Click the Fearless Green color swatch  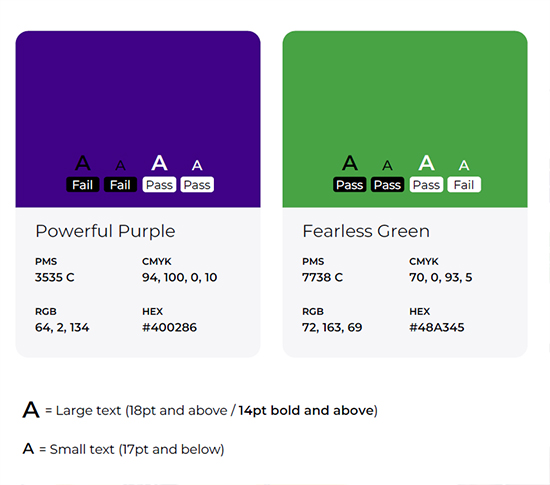pos(405,119)
